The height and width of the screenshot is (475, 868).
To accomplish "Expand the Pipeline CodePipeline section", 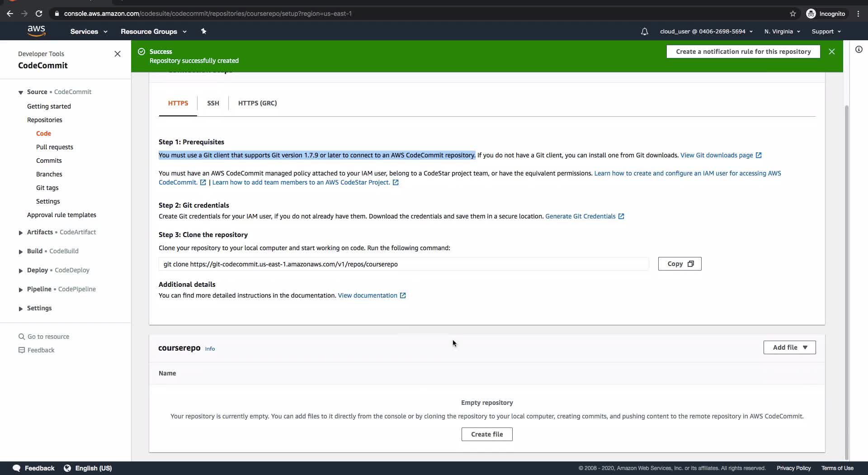I will [21, 290].
